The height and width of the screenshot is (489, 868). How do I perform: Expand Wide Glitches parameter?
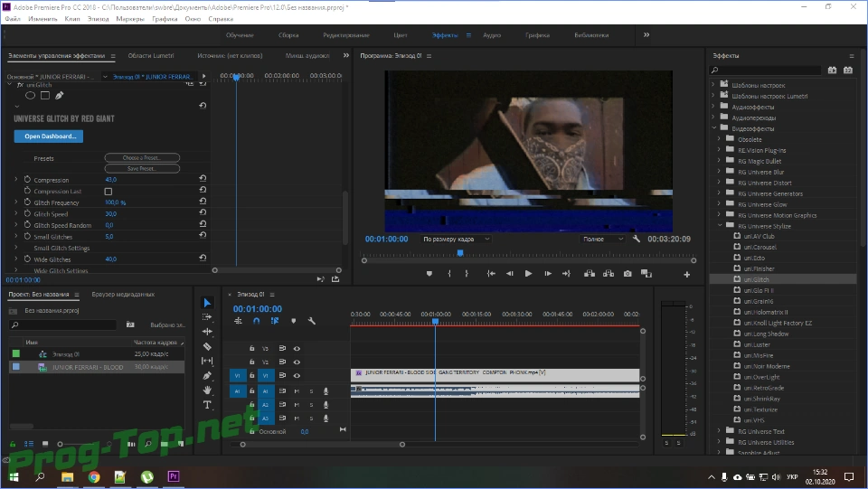point(16,259)
